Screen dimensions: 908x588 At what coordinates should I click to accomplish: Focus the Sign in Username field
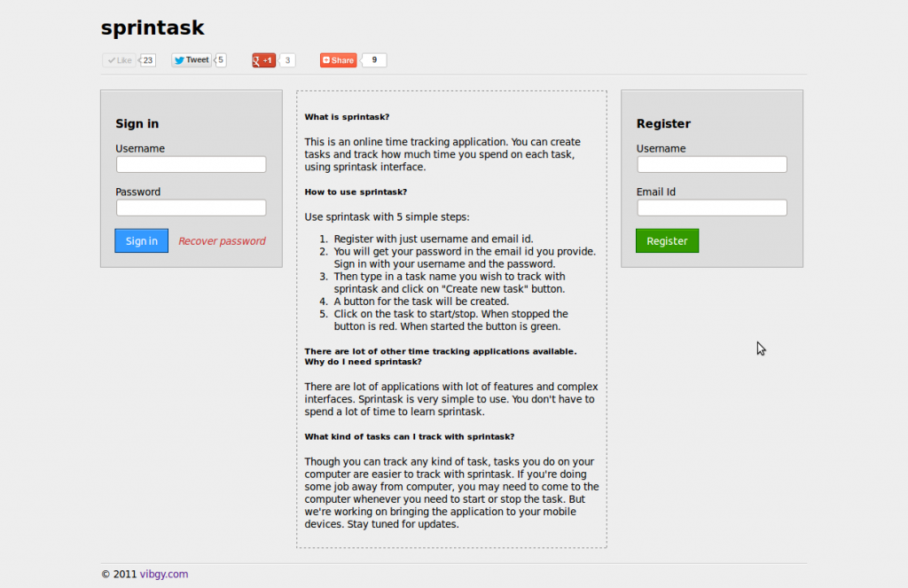pos(191,164)
